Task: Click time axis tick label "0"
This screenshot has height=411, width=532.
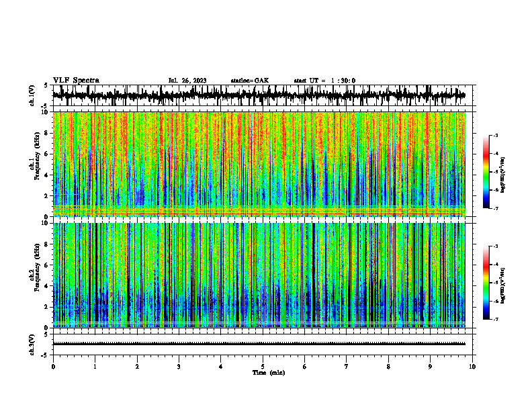Action: [x=53, y=367]
